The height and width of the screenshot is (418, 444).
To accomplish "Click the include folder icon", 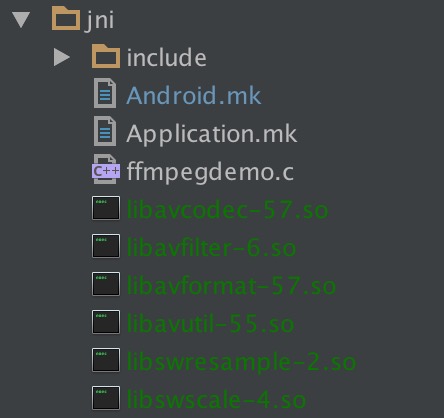I will click(106, 56).
